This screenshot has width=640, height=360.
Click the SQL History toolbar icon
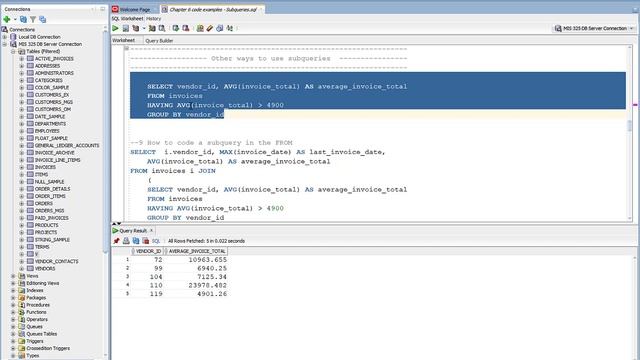pyautogui.click(x=220, y=28)
